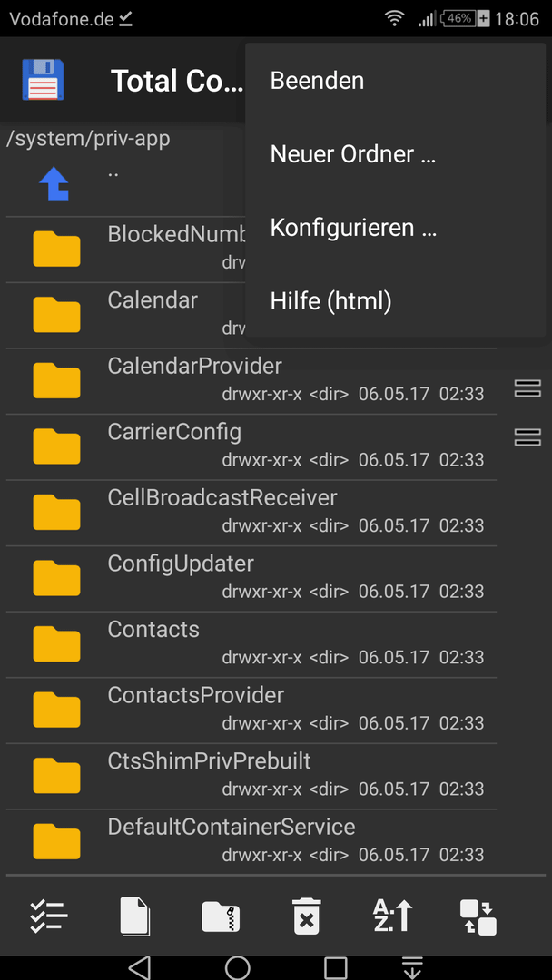Open the CellBroadcastReceiver folder
This screenshot has width=552, height=980.
click(x=251, y=513)
